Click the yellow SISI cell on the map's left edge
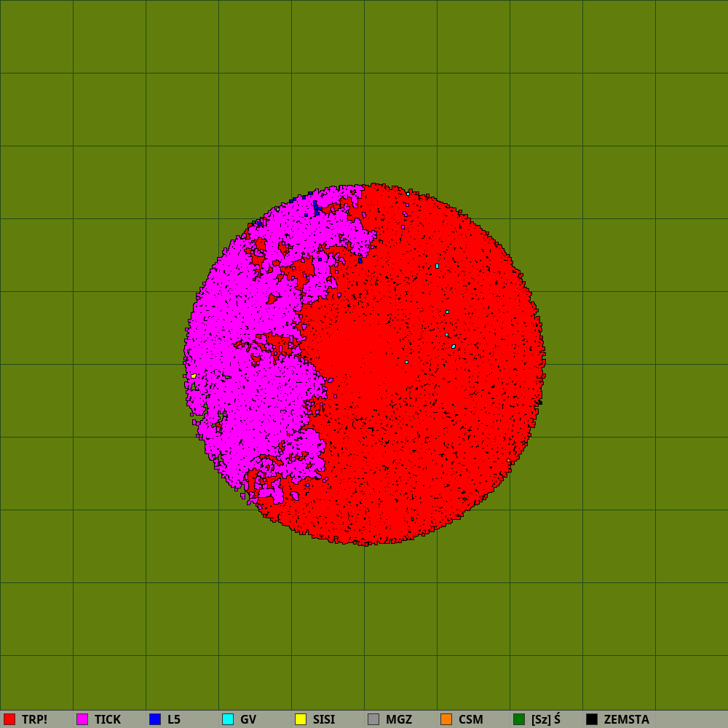Image resolution: width=728 pixels, height=728 pixels. [x=194, y=376]
